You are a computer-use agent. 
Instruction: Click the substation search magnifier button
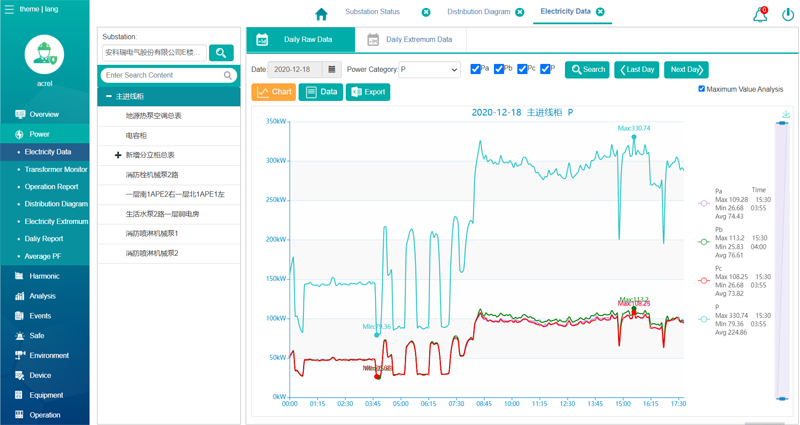tap(221, 52)
